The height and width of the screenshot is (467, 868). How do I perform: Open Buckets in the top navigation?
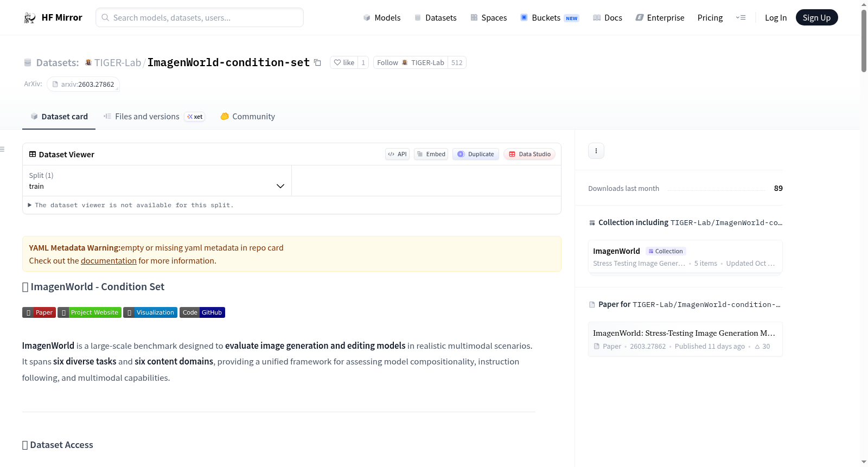[x=550, y=18]
